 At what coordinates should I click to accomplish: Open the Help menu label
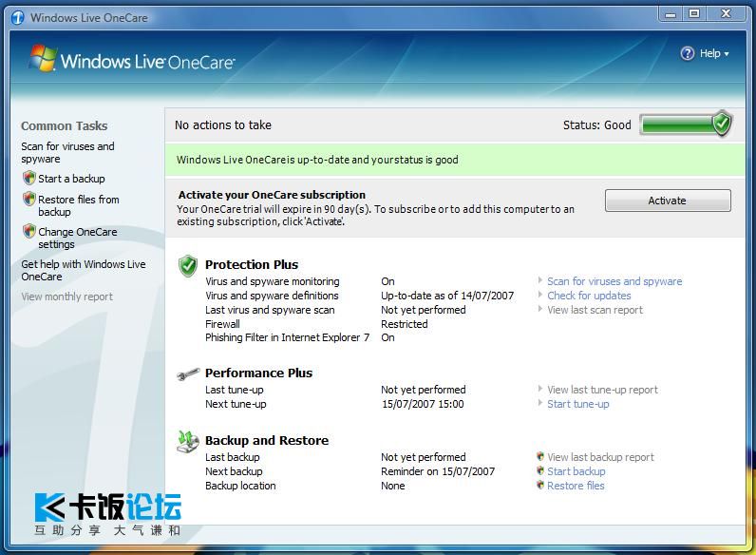click(709, 53)
